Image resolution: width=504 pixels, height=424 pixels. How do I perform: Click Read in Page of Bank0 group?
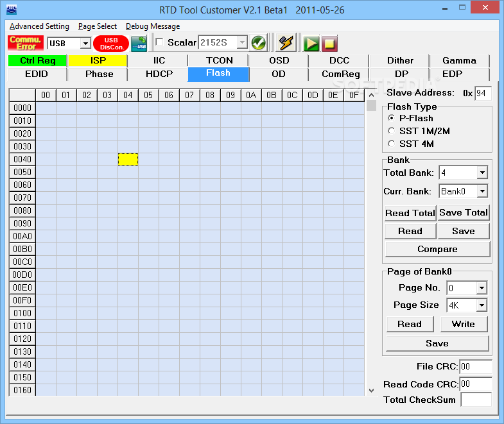tap(410, 324)
